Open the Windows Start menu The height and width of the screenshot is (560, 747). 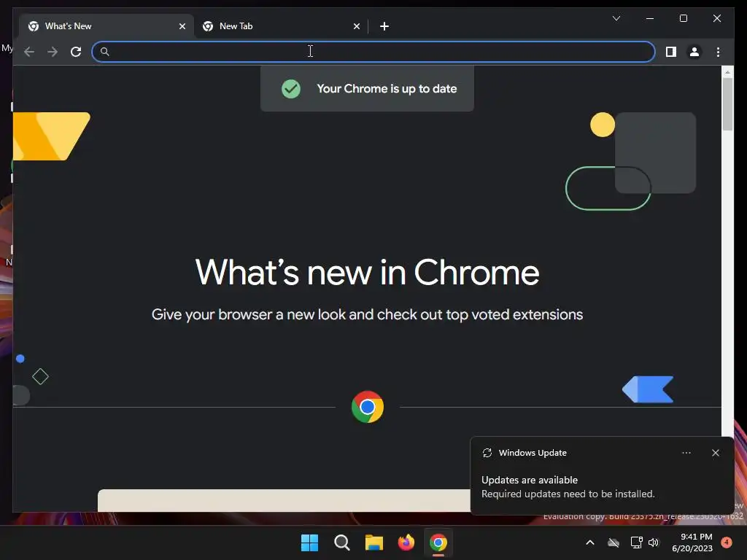[309, 542]
